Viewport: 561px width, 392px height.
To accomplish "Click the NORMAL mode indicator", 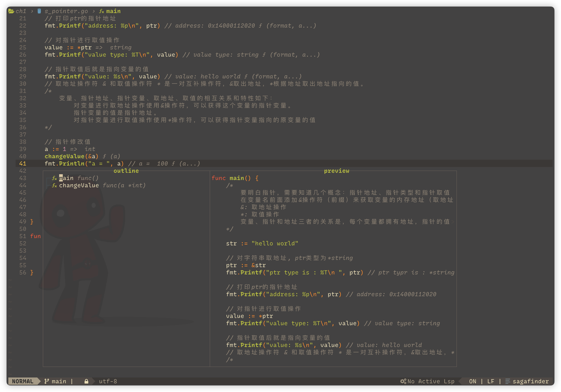I will (22, 381).
